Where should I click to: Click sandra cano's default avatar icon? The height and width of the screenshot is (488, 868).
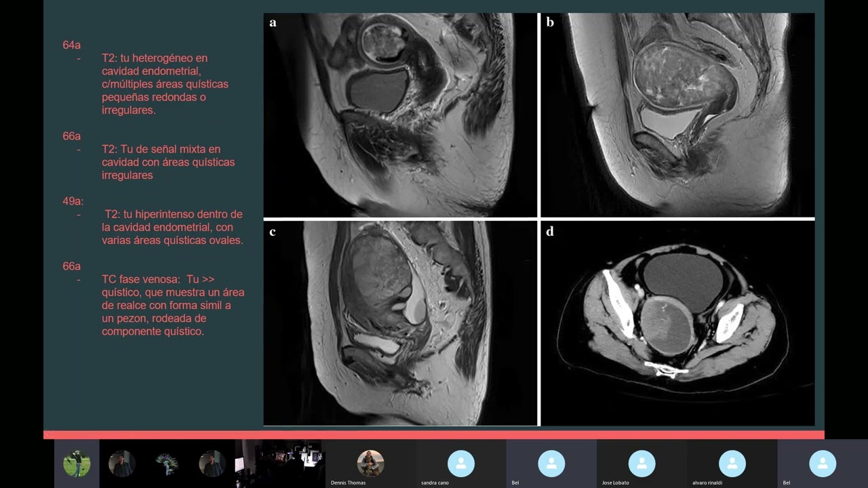461,464
